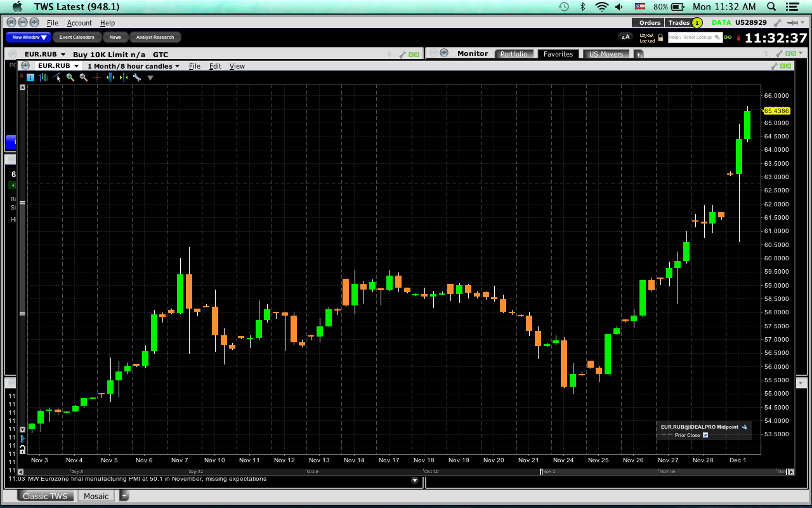Expand the chart toolbar overflow triangle
This screenshot has height=508, width=812.
coord(150,78)
